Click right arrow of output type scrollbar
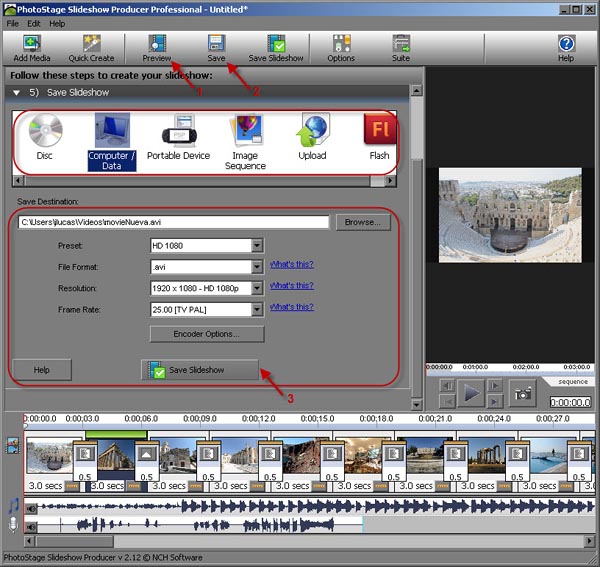 click(x=390, y=181)
